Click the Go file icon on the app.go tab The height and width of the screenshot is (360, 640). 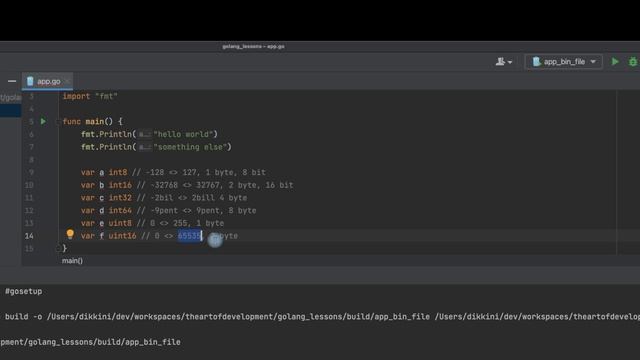30,81
